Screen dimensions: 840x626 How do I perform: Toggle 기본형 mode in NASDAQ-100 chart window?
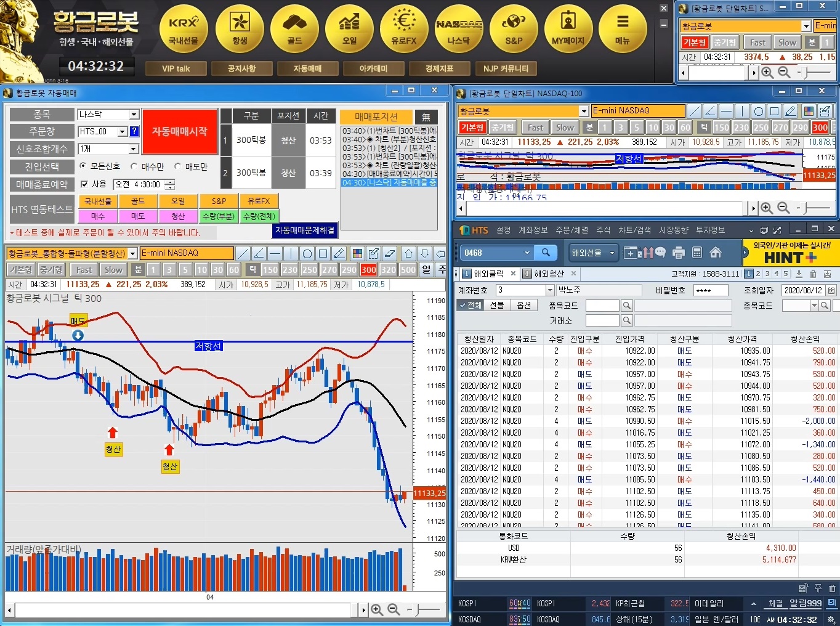[472, 128]
